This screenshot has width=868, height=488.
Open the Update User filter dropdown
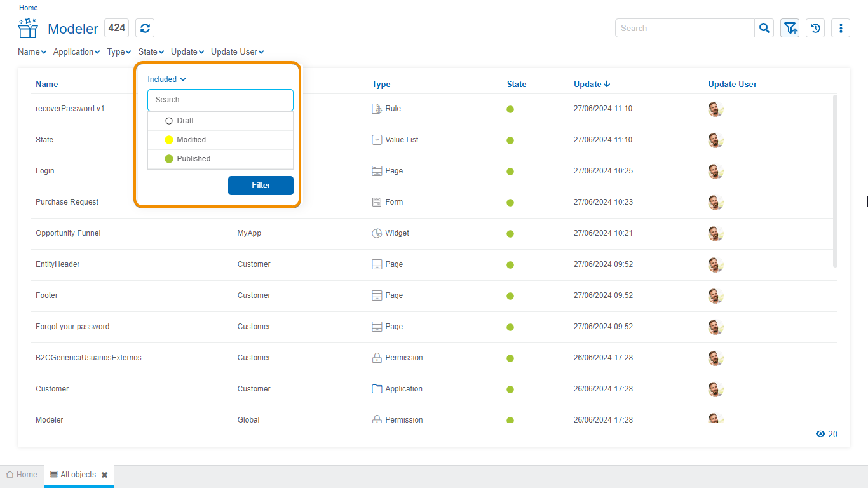[x=237, y=52]
